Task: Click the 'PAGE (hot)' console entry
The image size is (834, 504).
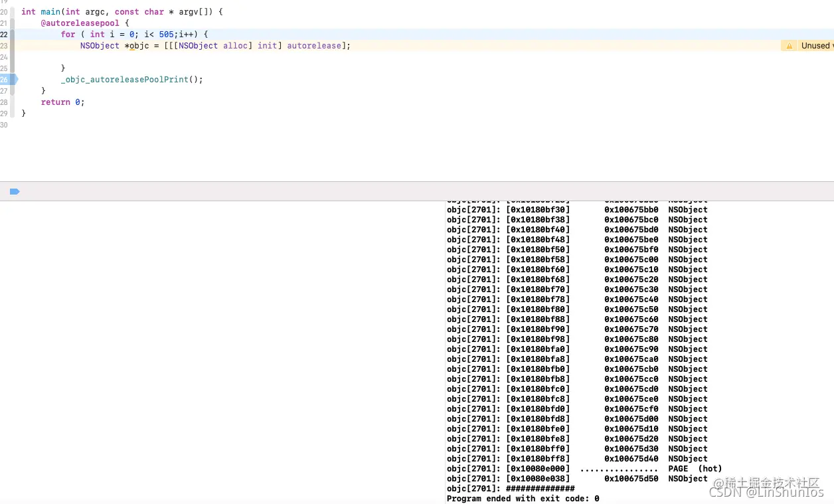Action: point(695,469)
